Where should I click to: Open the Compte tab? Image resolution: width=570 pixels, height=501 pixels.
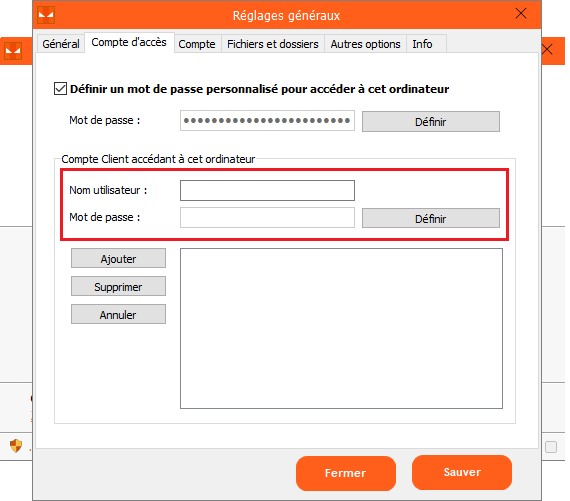click(x=197, y=44)
